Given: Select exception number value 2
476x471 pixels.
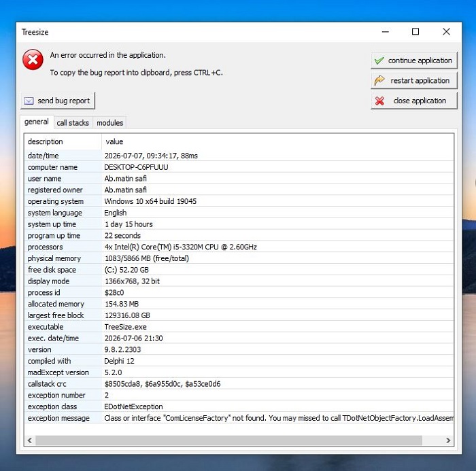Looking at the screenshot, I should [107, 396].
